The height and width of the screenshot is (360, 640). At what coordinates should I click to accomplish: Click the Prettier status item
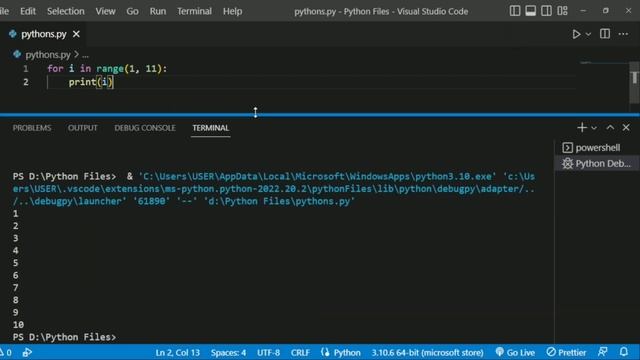(x=567, y=352)
